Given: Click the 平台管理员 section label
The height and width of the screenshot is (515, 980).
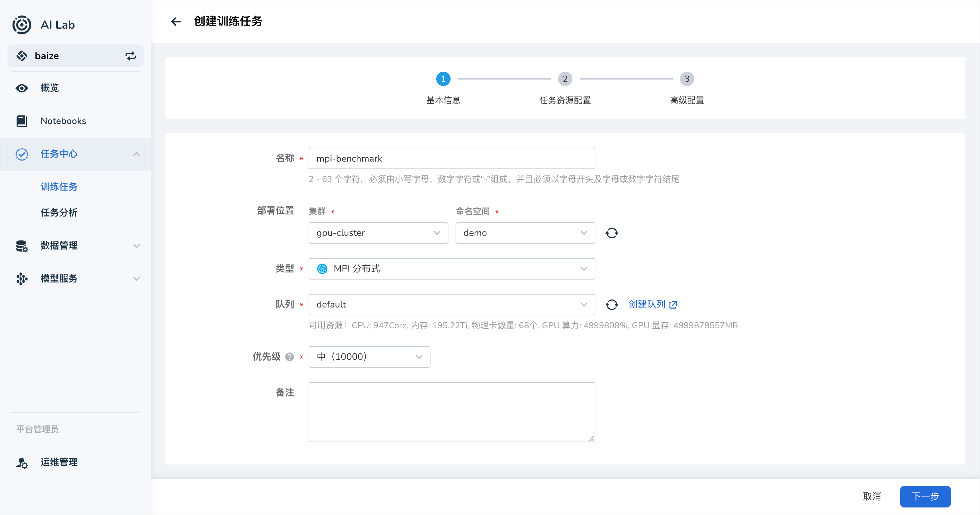Looking at the screenshot, I should click(x=37, y=429).
